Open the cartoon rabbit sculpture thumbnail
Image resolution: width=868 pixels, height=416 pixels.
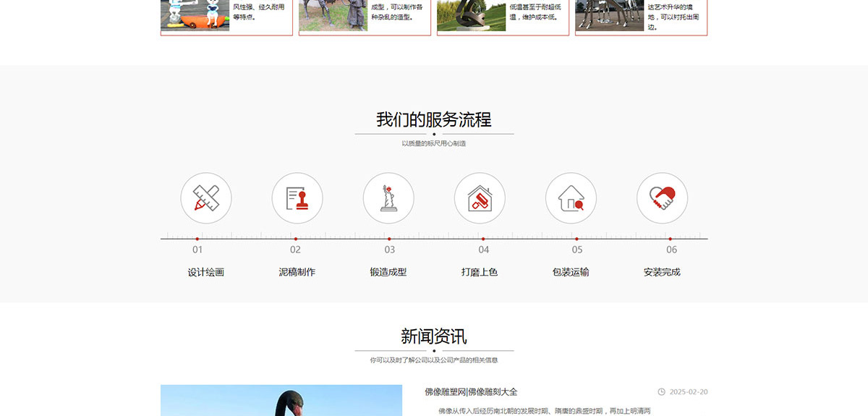coord(195,15)
